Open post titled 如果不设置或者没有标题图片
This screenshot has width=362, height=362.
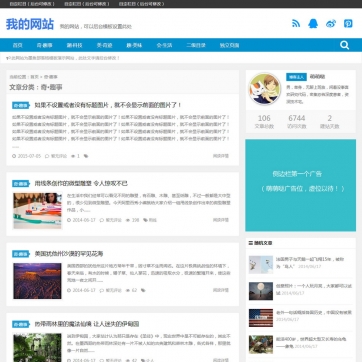[108, 105]
